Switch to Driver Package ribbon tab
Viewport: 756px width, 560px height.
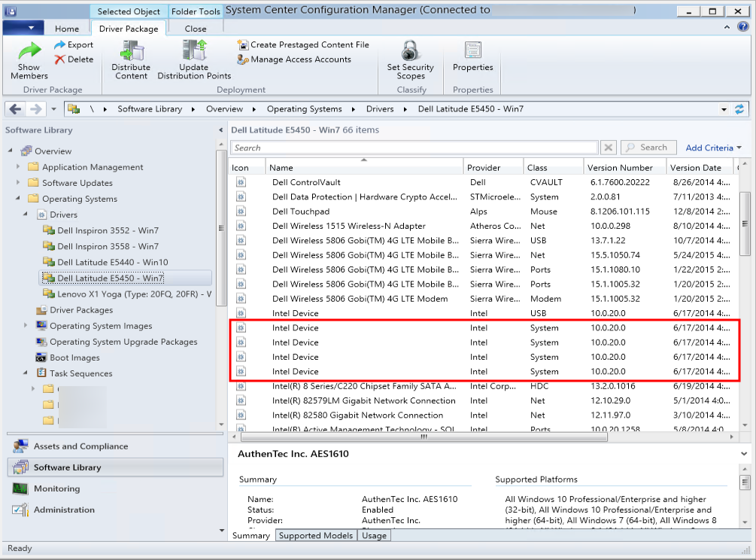click(x=128, y=29)
